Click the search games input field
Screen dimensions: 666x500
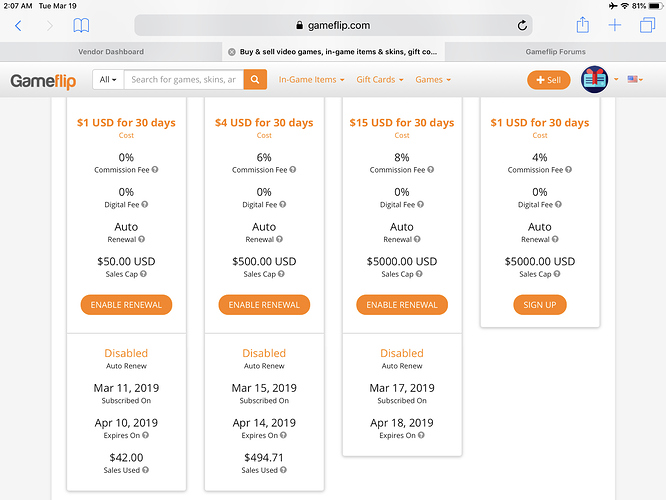(x=184, y=79)
